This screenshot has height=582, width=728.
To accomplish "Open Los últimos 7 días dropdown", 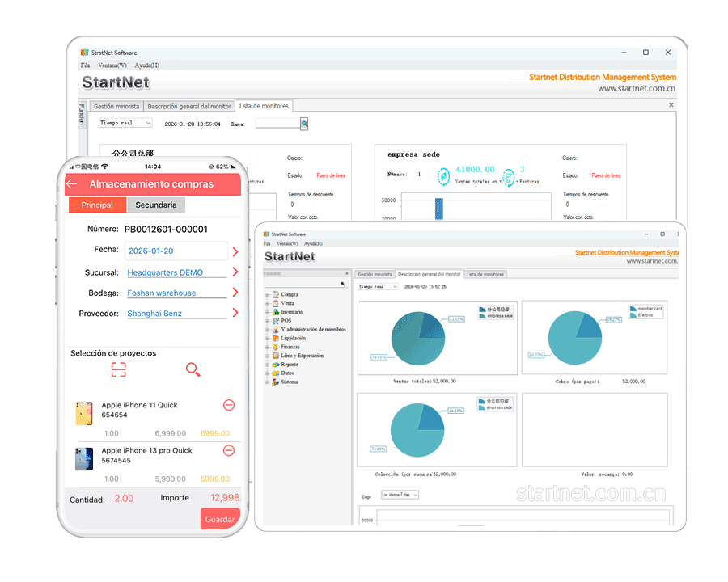I will (400, 495).
